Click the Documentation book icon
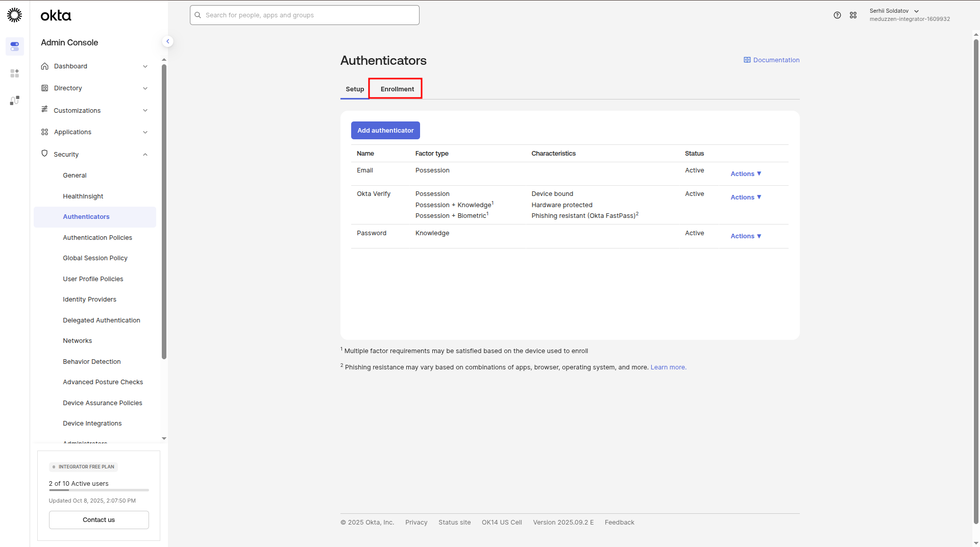 click(x=747, y=60)
